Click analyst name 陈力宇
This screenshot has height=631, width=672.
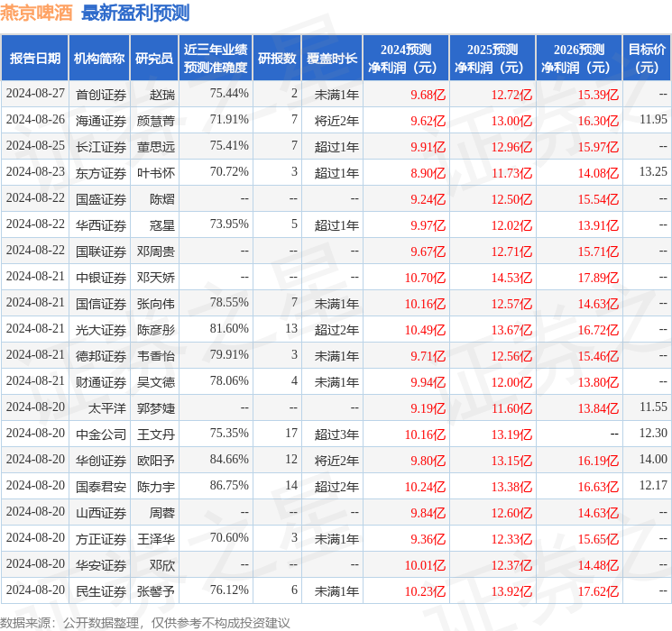point(155,487)
